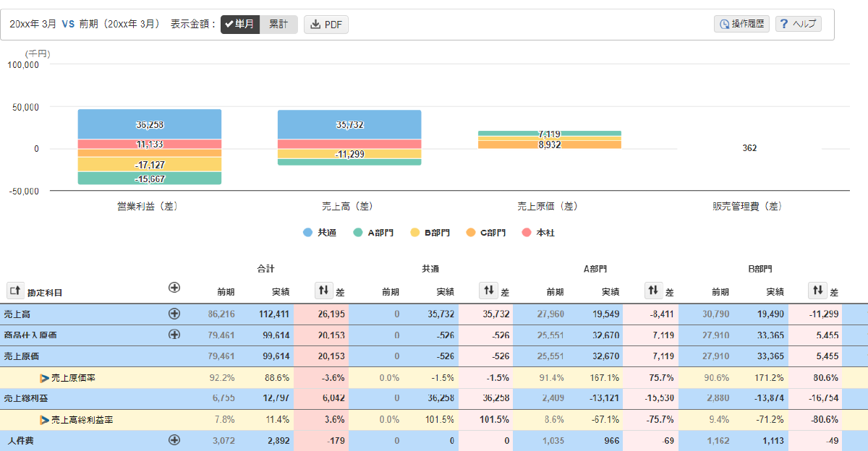Viewport: 868px width, 451px height.
Task: Hide the B部門 series via the legend
Action: coord(430,233)
